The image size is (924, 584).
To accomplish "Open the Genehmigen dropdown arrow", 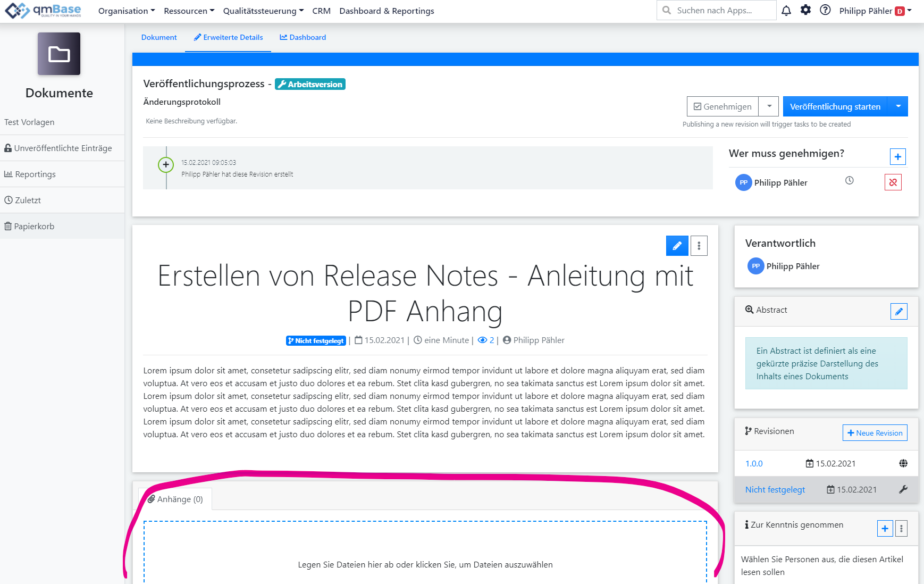I will (769, 106).
